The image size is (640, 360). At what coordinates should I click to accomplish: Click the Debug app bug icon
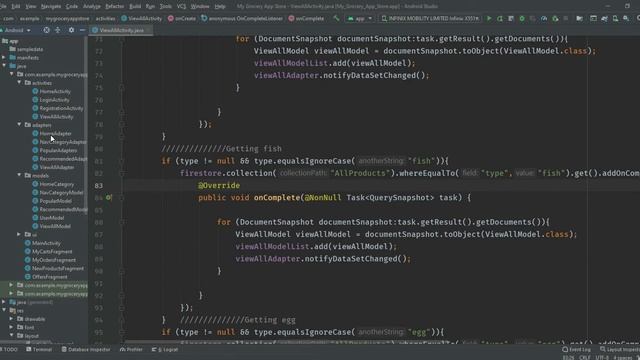pos(522,18)
